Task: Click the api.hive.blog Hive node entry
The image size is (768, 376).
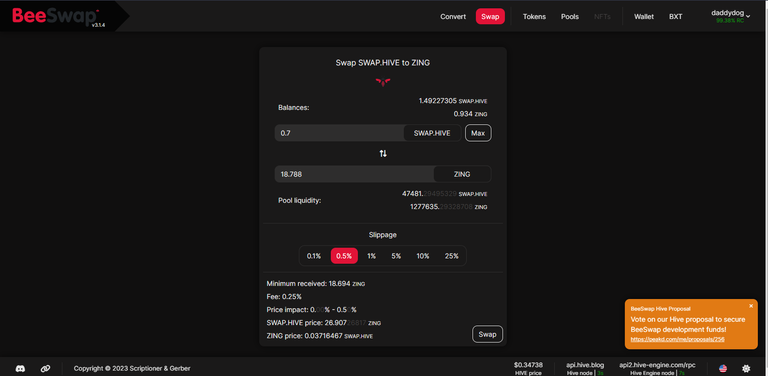Action: tap(585, 368)
